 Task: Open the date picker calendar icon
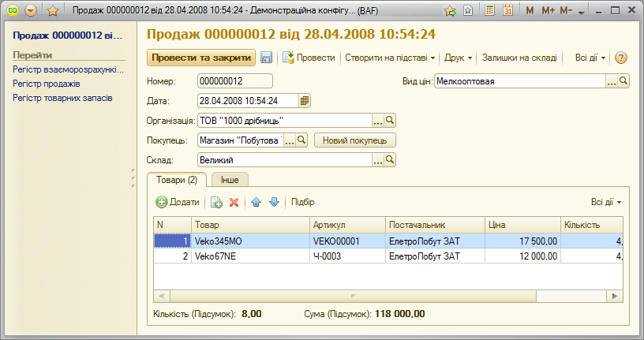(x=305, y=101)
